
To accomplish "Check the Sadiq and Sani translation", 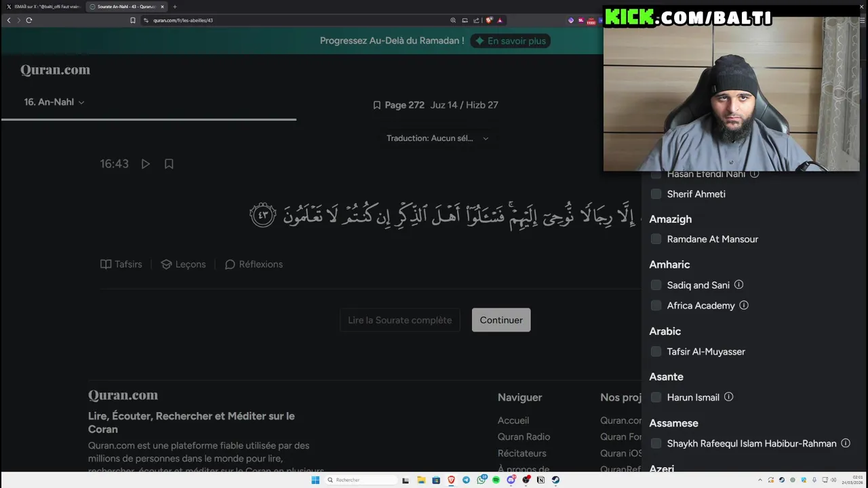I will 656,285.
